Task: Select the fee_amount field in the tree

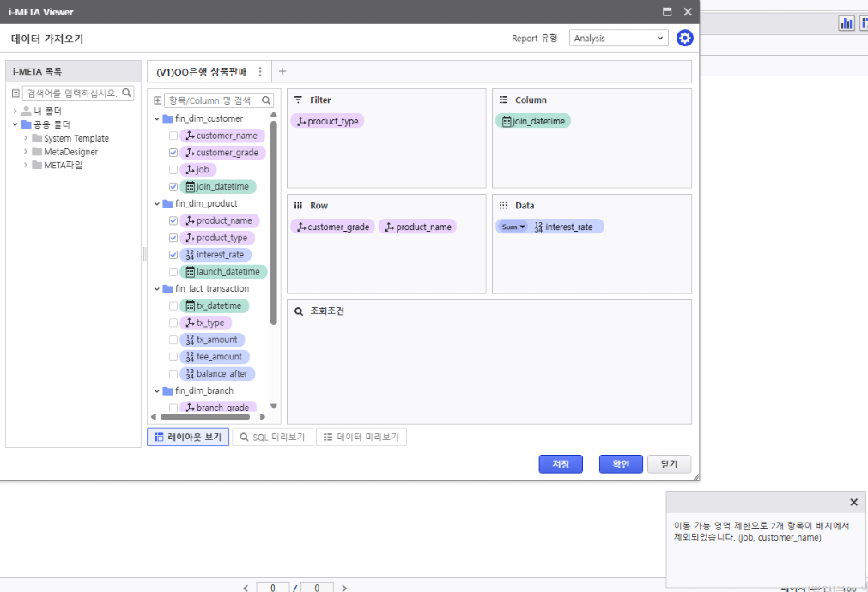Action: (215, 357)
